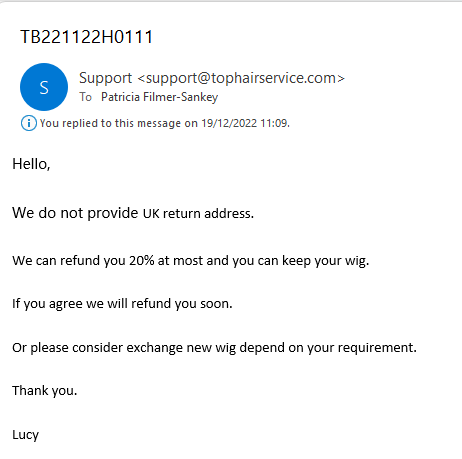The height and width of the screenshot is (459, 462).
Task: Click the time 11:09 in notice
Action: (x=274, y=123)
